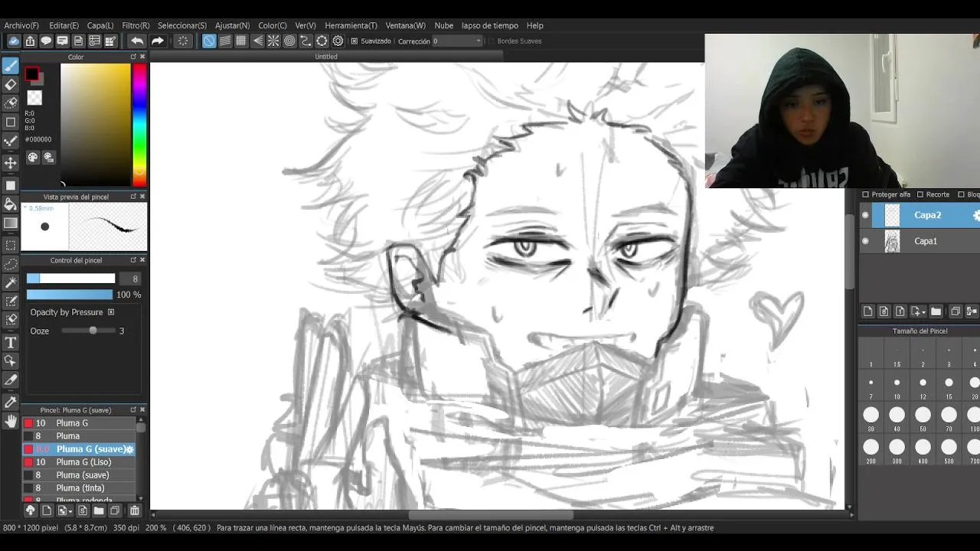Enable concentric circle snap
This screenshot has width=980, height=551.
pyautogui.click(x=289, y=41)
